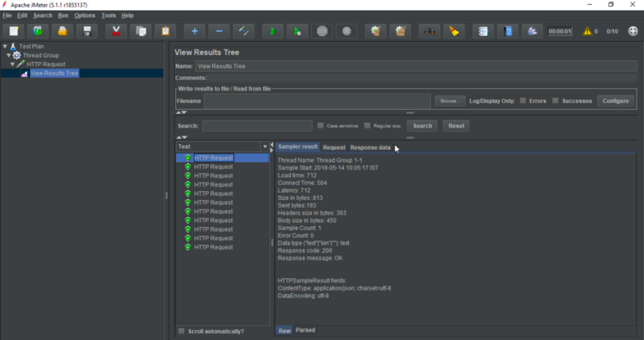Collapse all nodes with minus icon
Viewport: 644px width, 340px height.
coord(220,31)
